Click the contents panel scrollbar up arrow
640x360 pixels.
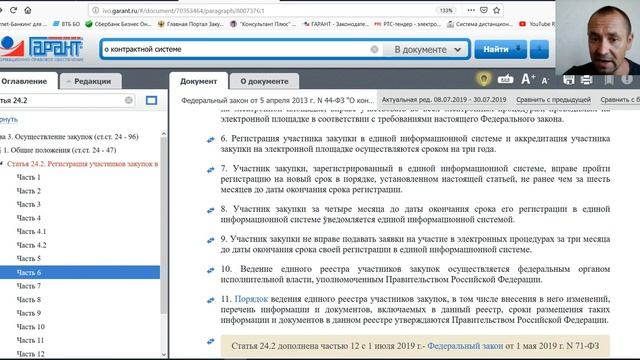point(164,133)
